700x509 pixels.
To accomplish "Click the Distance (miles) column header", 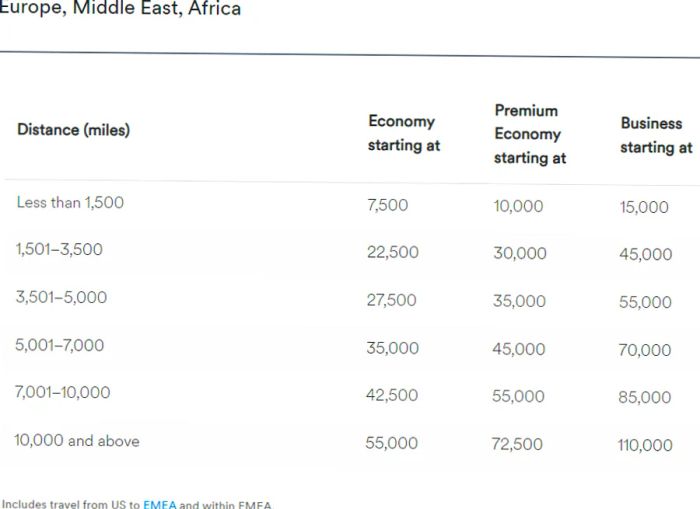I will point(74,130).
